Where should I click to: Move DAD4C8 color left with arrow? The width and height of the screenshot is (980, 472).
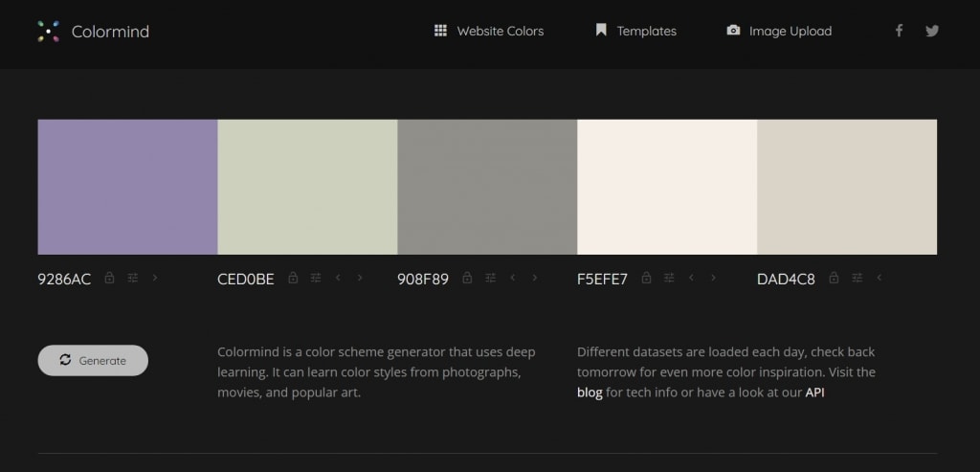point(879,278)
